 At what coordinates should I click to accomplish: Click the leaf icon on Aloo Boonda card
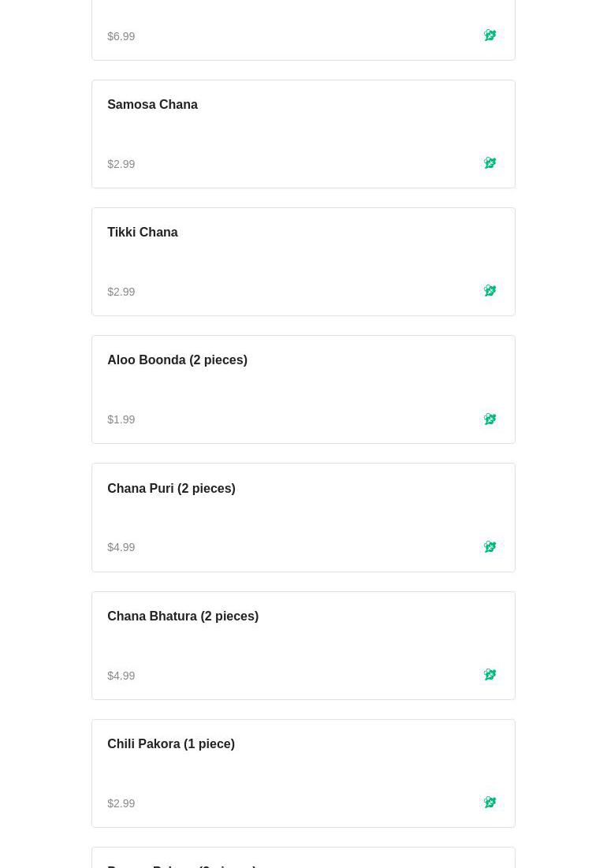(x=490, y=419)
